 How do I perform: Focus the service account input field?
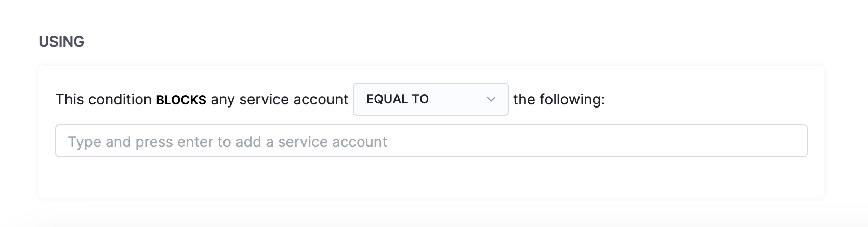point(430,141)
